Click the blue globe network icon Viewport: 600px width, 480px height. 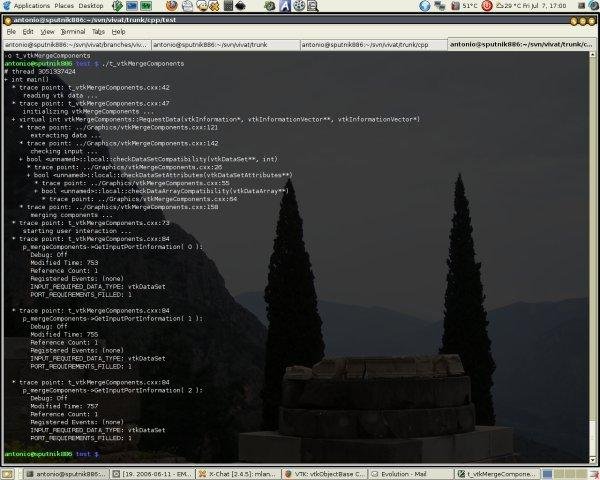coord(424,6)
